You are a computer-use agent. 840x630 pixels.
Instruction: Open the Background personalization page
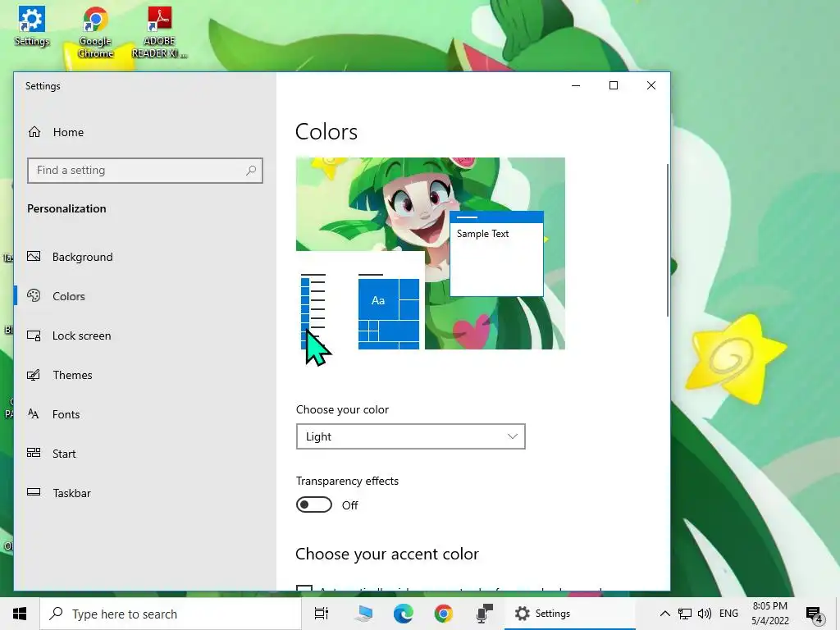click(x=83, y=257)
